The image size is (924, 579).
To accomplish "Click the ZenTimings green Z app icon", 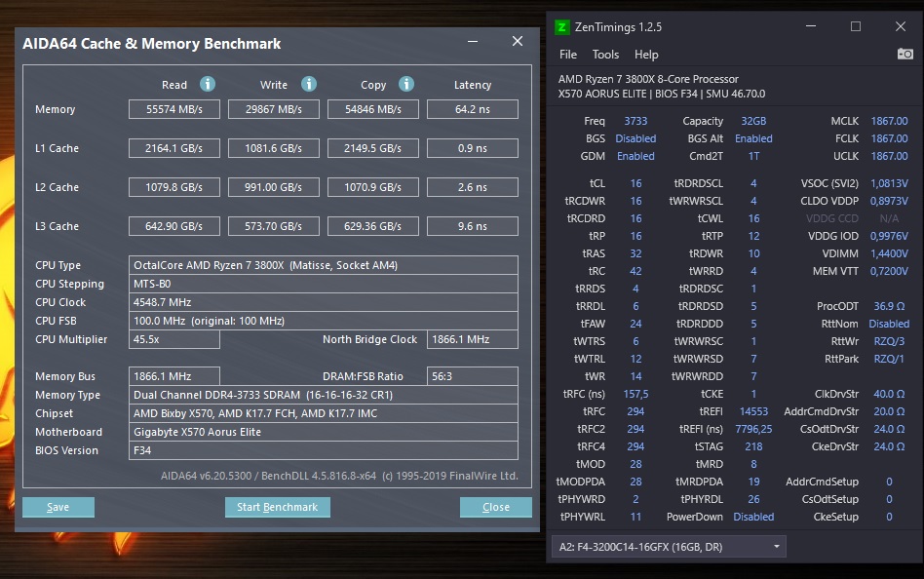I will click(562, 27).
